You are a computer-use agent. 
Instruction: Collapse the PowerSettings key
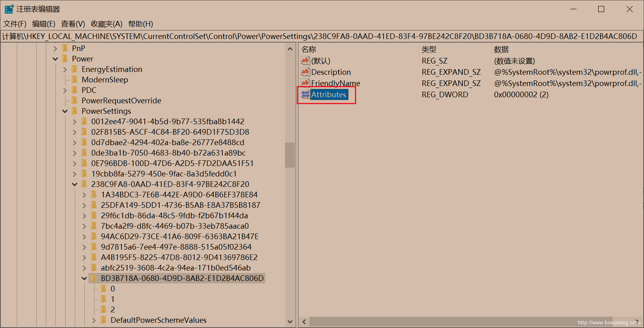[65, 111]
